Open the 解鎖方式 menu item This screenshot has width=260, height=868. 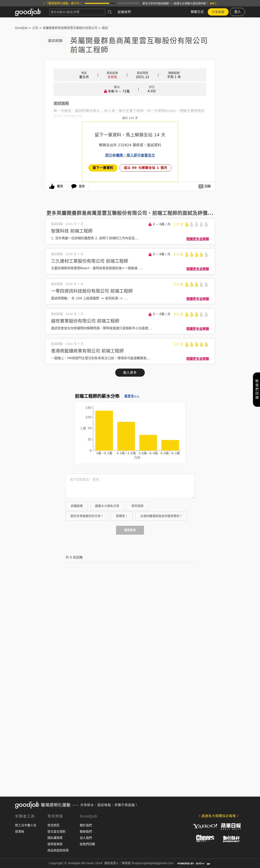197,12
